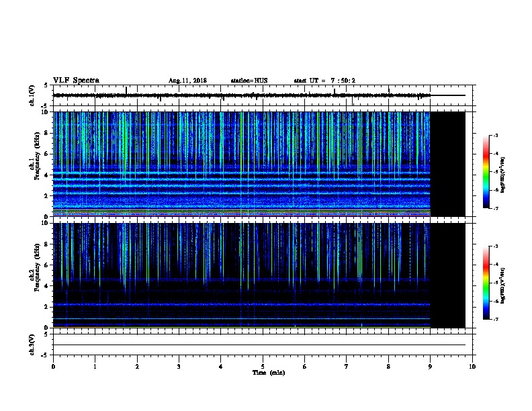Click the black no-data block in ch.1 spectrogram
Image resolution: width=532 pixels, height=411 pixels.
pyautogui.click(x=448, y=164)
